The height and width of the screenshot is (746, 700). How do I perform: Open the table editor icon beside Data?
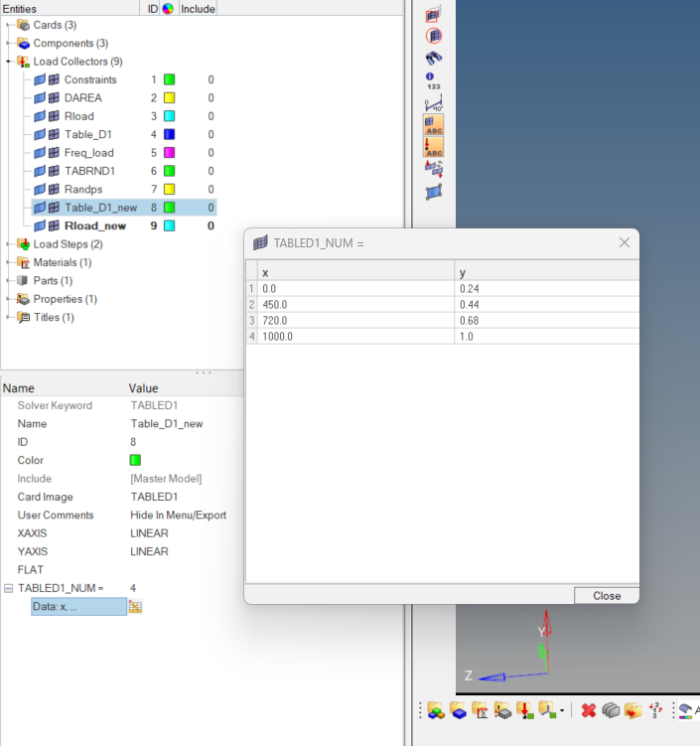pos(135,606)
